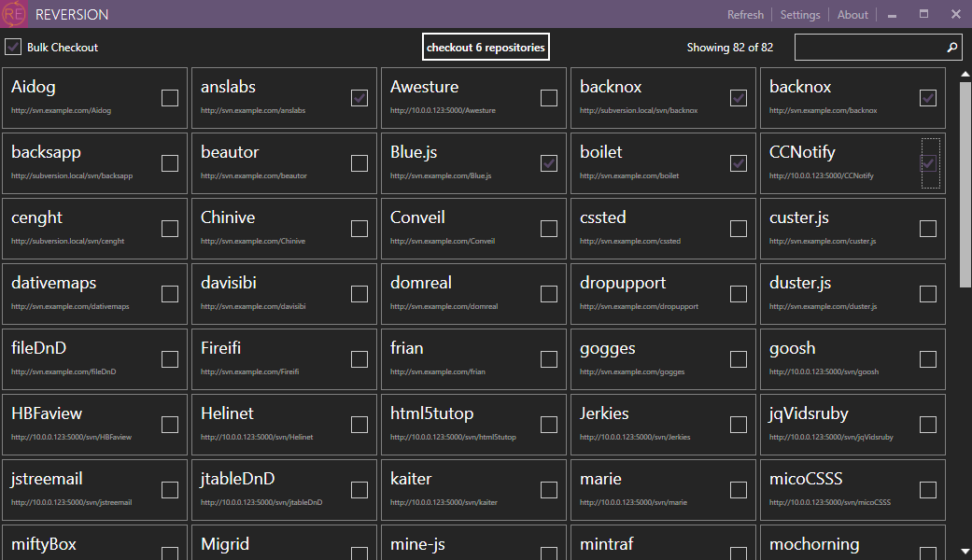Toggle the kaiter checkbox on
The width and height of the screenshot is (972, 560).
pos(549,490)
